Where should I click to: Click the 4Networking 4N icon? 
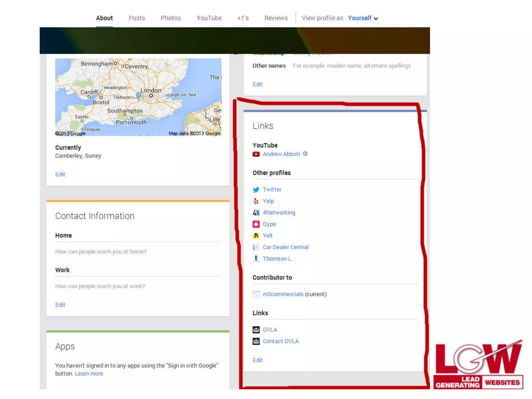(256, 213)
